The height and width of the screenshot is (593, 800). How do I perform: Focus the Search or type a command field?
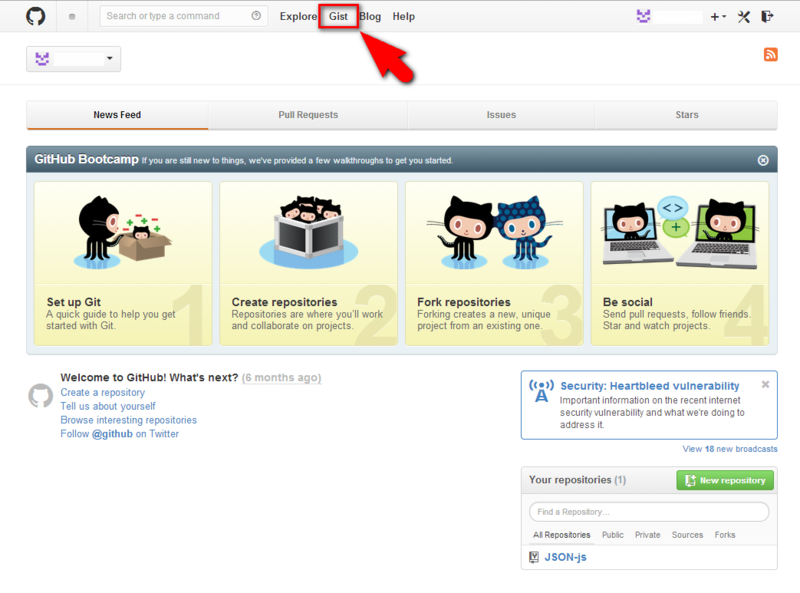pos(184,16)
